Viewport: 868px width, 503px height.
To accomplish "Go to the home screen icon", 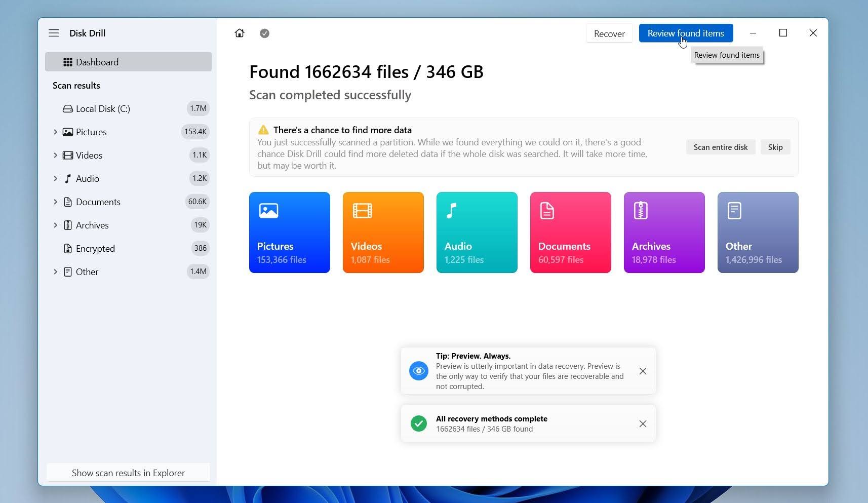I will 240,33.
